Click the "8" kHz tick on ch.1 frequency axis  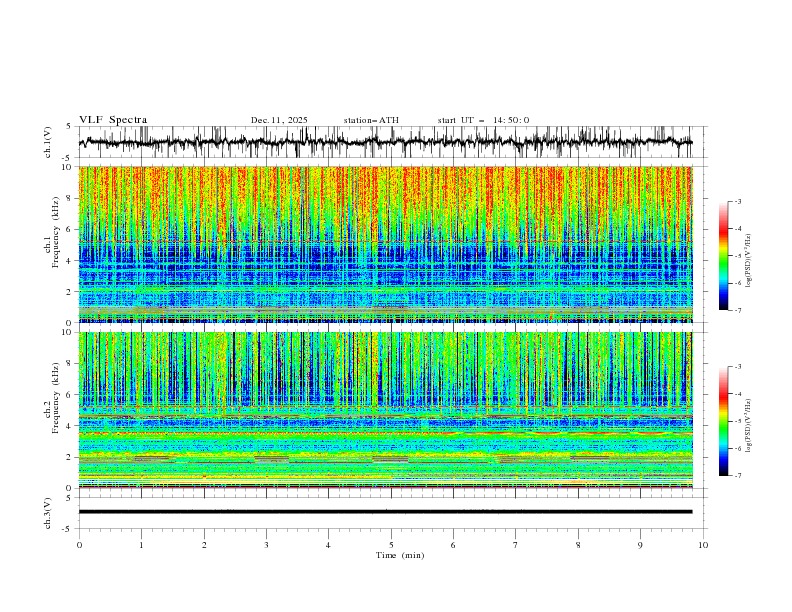(x=71, y=198)
